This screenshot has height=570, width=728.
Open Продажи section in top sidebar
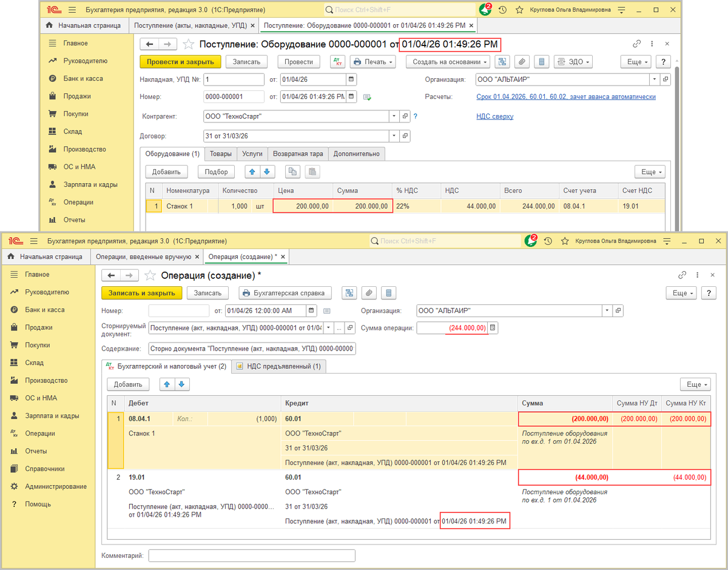point(77,96)
